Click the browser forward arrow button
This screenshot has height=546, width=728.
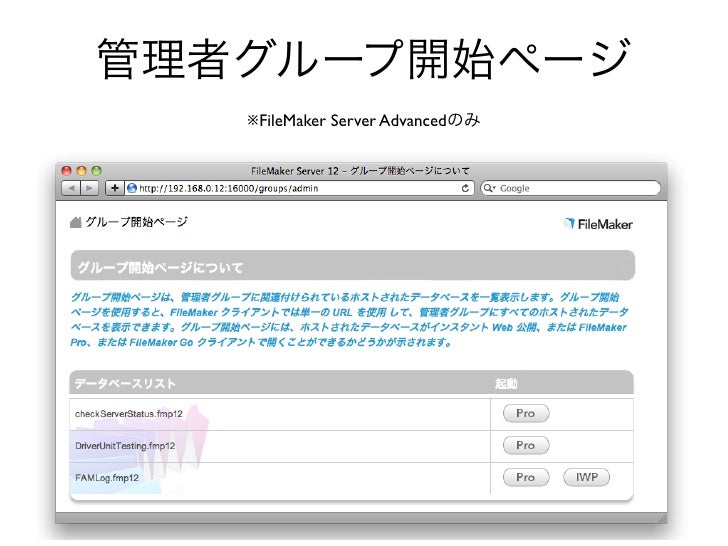(x=89, y=188)
